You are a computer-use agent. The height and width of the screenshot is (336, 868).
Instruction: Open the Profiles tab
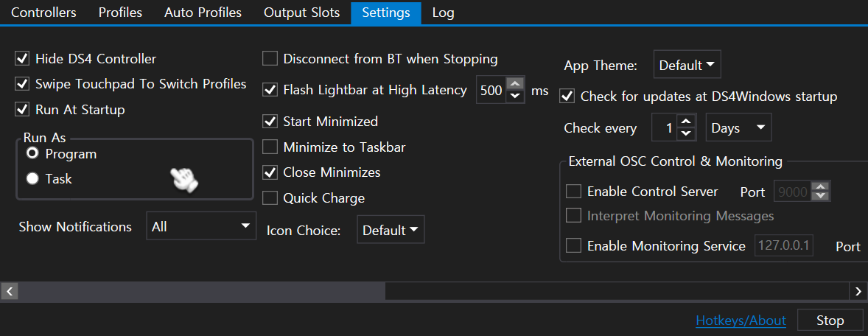(120, 13)
